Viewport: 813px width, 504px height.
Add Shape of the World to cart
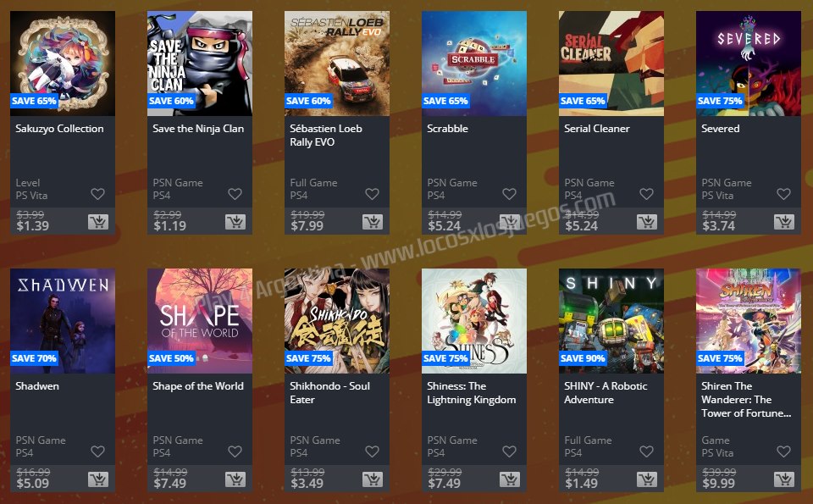point(235,479)
